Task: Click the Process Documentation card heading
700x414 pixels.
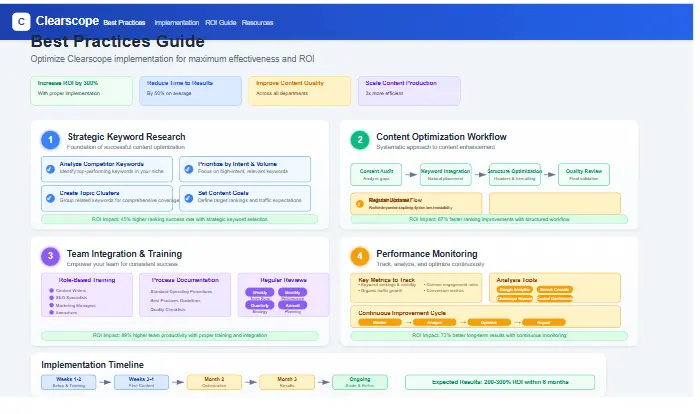Action: (185, 280)
